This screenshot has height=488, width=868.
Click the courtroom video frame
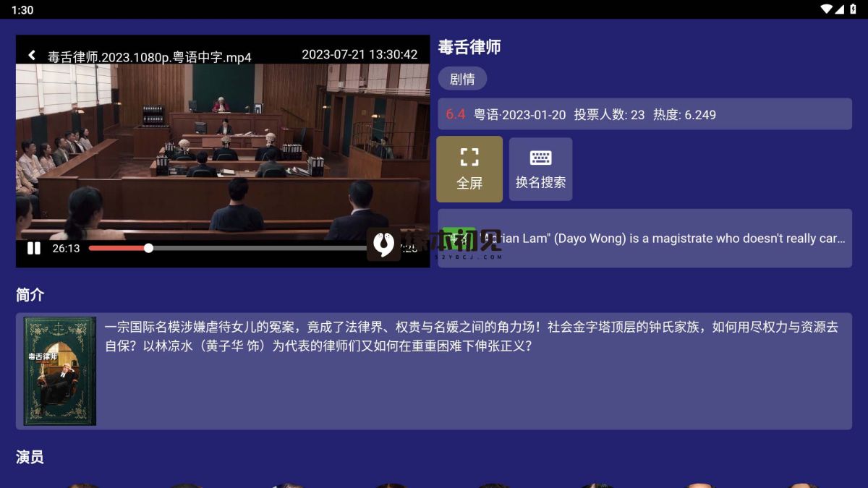pos(223,152)
